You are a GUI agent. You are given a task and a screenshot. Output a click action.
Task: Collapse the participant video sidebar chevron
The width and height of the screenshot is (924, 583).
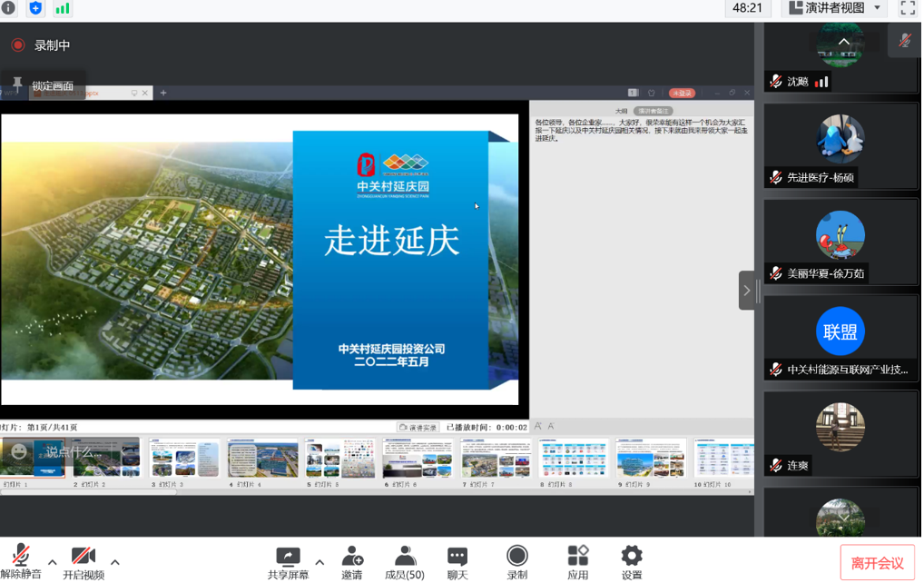coord(747,291)
